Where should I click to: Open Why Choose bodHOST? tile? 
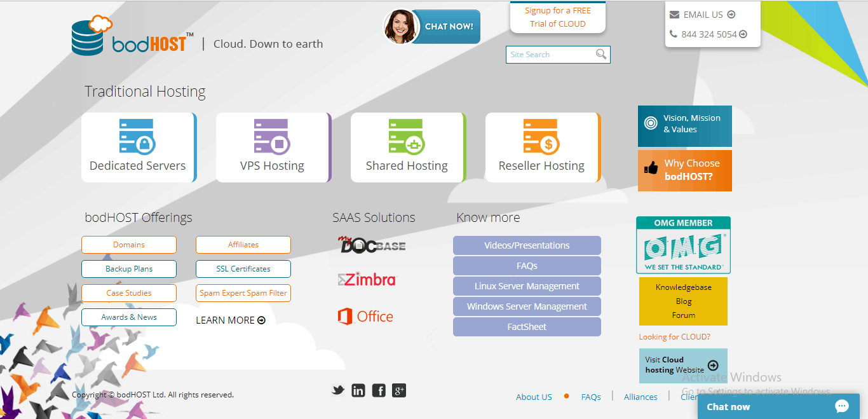point(685,170)
